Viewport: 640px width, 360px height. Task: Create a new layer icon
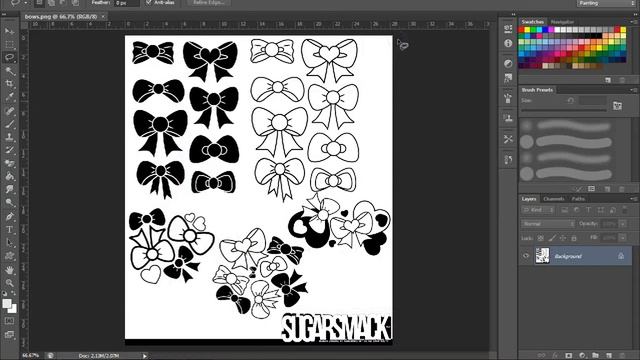point(609,356)
